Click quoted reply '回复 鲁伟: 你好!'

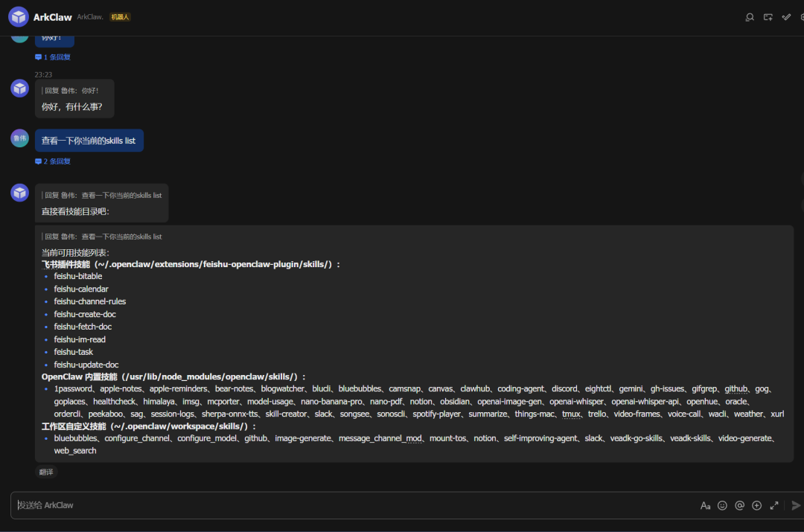click(71, 91)
